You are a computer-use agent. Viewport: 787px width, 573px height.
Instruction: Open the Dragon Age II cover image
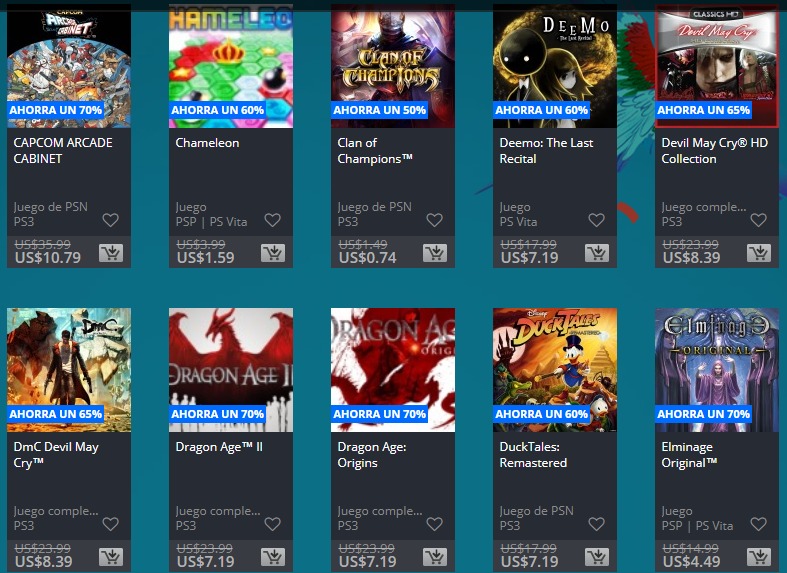(231, 370)
